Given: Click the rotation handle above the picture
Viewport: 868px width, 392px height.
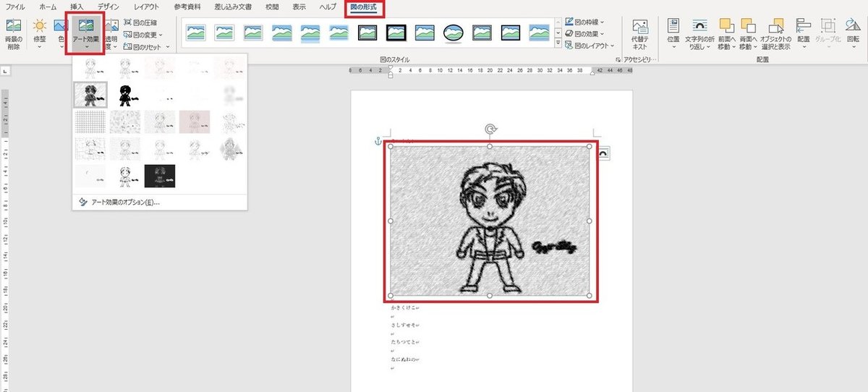Looking at the screenshot, I should (x=490, y=129).
